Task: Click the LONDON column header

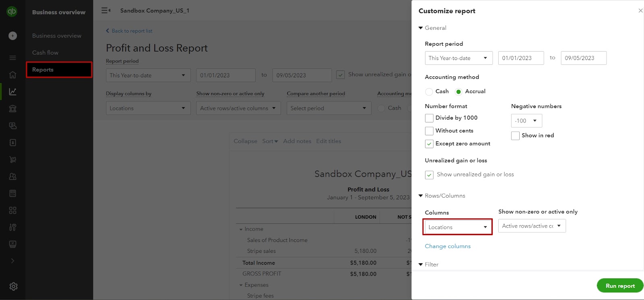Action: point(365,217)
